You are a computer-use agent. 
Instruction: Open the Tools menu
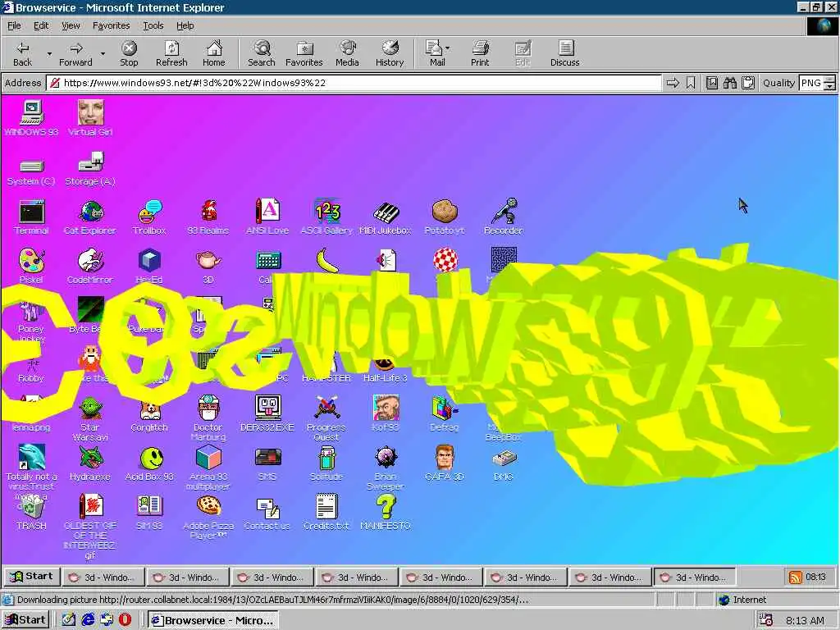153,25
